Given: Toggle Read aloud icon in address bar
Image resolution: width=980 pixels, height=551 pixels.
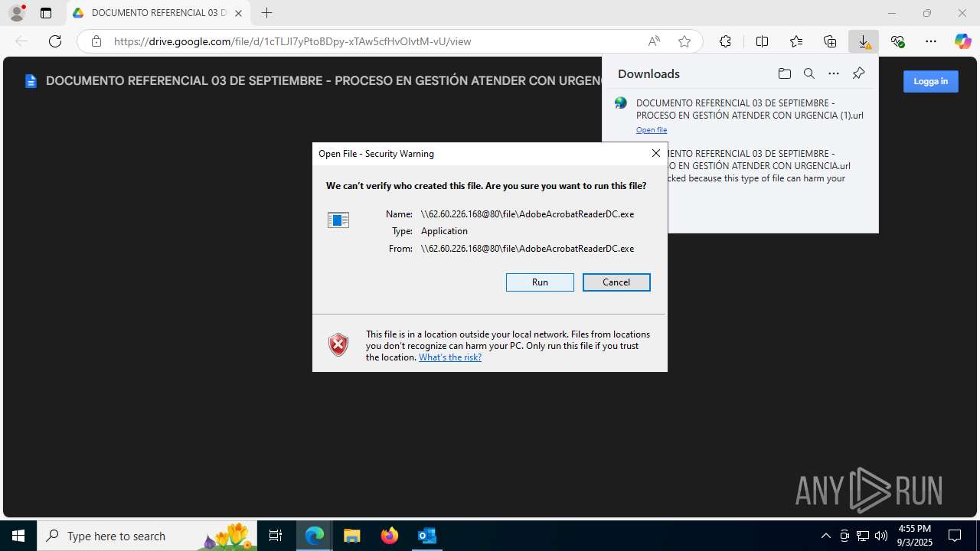Looking at the screenshot, I should pos(654,41).
